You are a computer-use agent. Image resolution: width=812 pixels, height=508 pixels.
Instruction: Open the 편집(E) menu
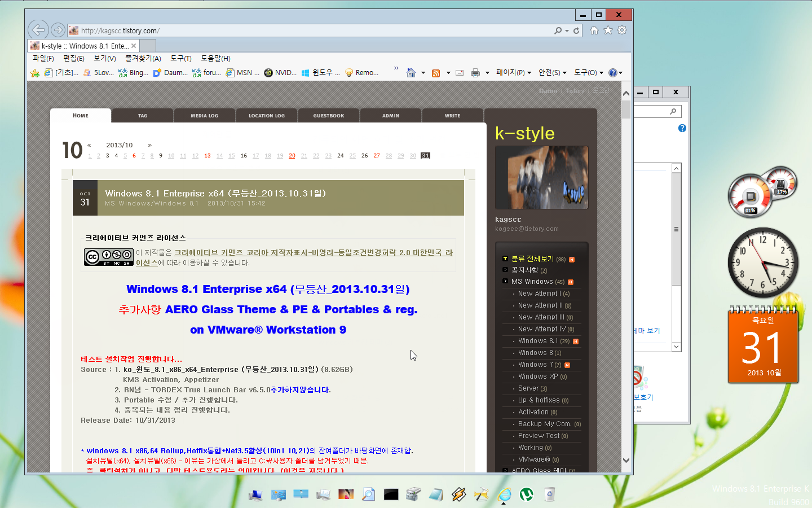pyautogui.click(x=74, y=58)
